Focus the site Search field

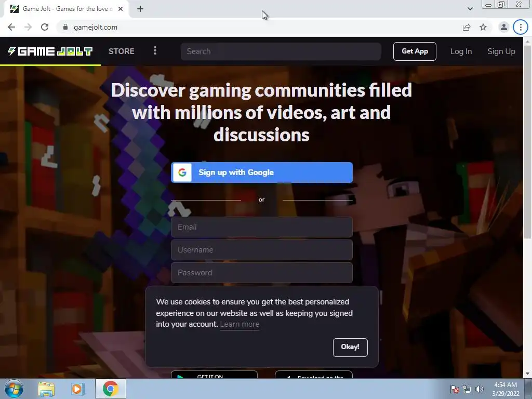[281, 51]
